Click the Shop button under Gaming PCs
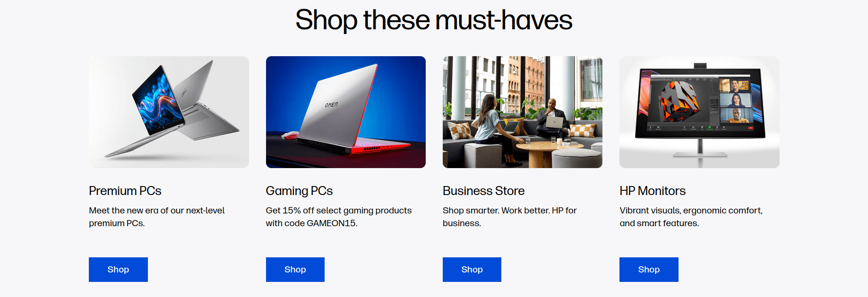The width and height of the screenshot is (868, 297). click(295, 270)
